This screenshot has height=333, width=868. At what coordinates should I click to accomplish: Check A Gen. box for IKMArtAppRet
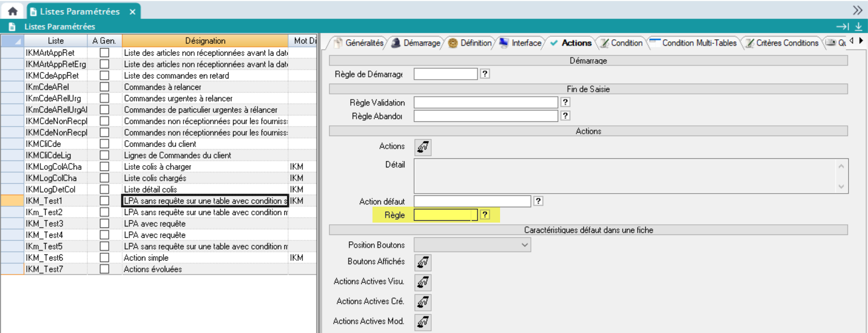click(104, 53)
